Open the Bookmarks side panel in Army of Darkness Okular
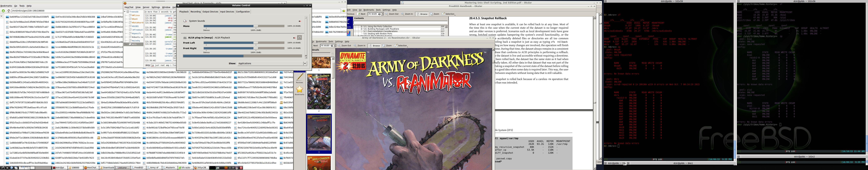 coord(300,91)
